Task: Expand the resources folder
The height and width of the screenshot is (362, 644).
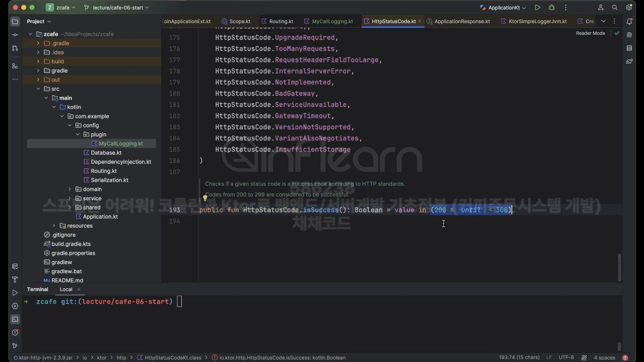Action: point(54,226)
